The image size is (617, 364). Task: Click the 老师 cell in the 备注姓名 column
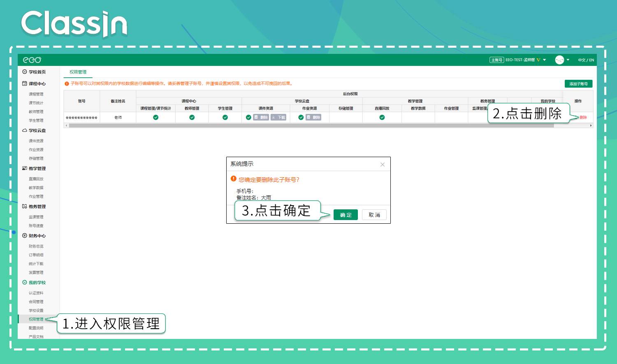point(118,118)
